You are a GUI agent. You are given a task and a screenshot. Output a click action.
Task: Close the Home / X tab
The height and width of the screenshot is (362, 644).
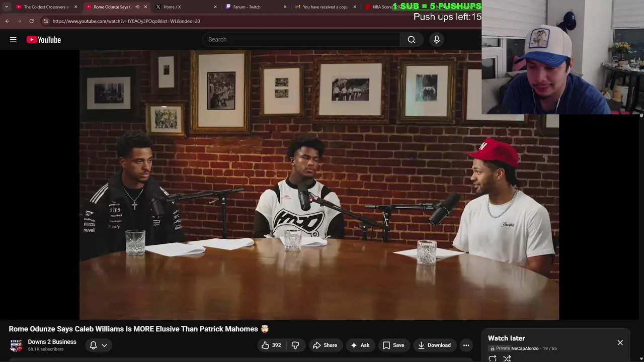pos(215,7)
